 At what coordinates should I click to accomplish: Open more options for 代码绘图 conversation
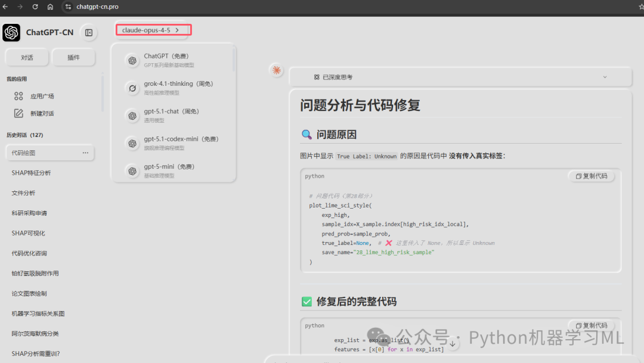(85, 153)
